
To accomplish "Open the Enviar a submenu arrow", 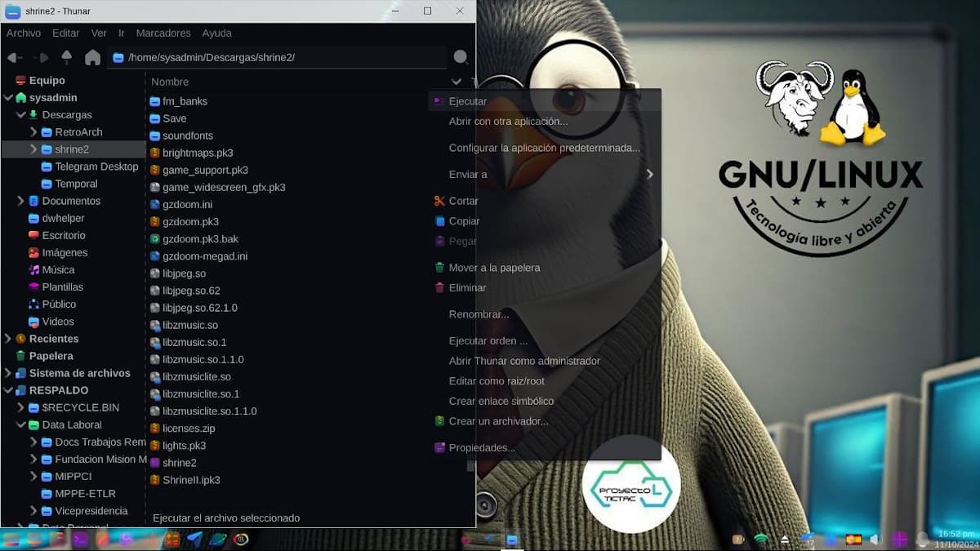I will pyautogui.click(x=650, y=174).
